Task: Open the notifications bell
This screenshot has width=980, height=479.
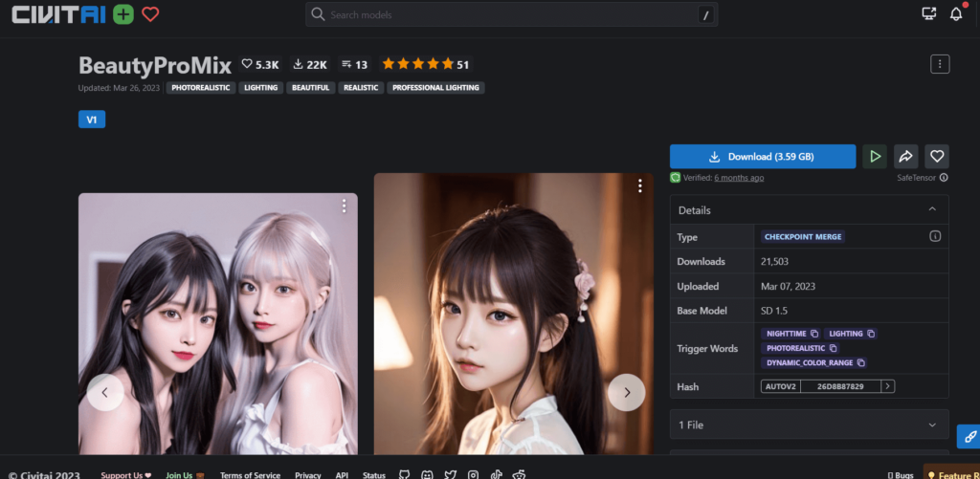Action: (x=955, y=14)
